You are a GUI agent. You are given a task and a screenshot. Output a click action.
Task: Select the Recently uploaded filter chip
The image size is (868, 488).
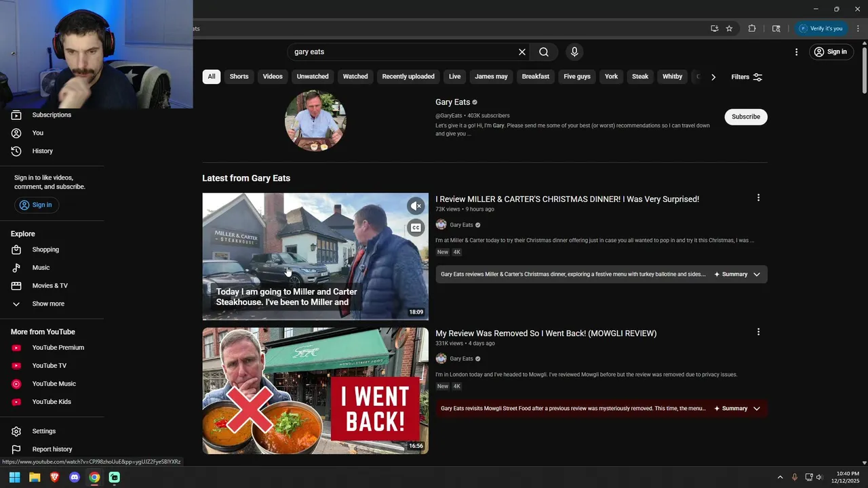[408, 77]
